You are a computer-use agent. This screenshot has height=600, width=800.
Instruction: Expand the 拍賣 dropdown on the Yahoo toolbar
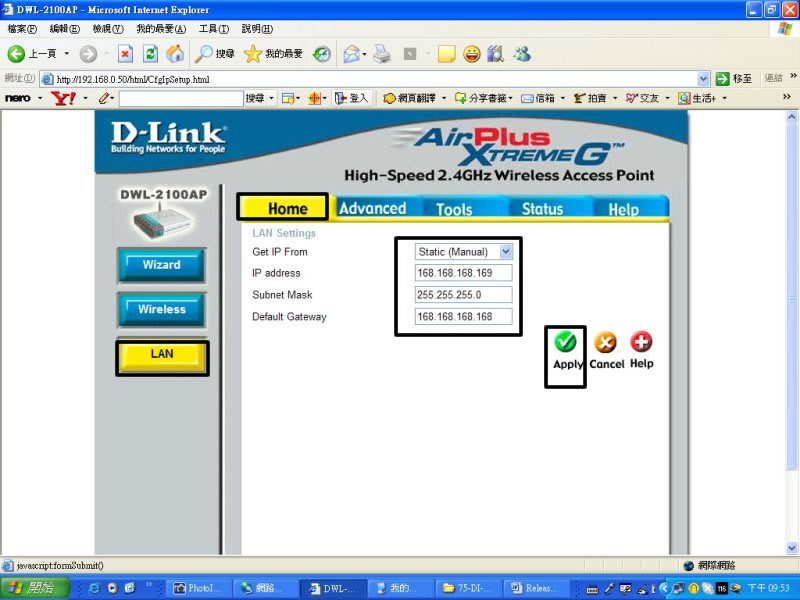click(615, 98)
